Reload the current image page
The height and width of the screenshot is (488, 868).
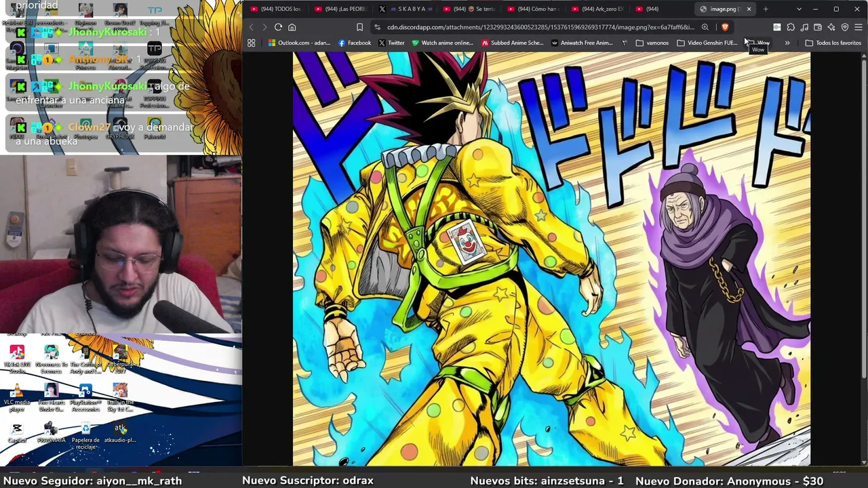(278, 27)
